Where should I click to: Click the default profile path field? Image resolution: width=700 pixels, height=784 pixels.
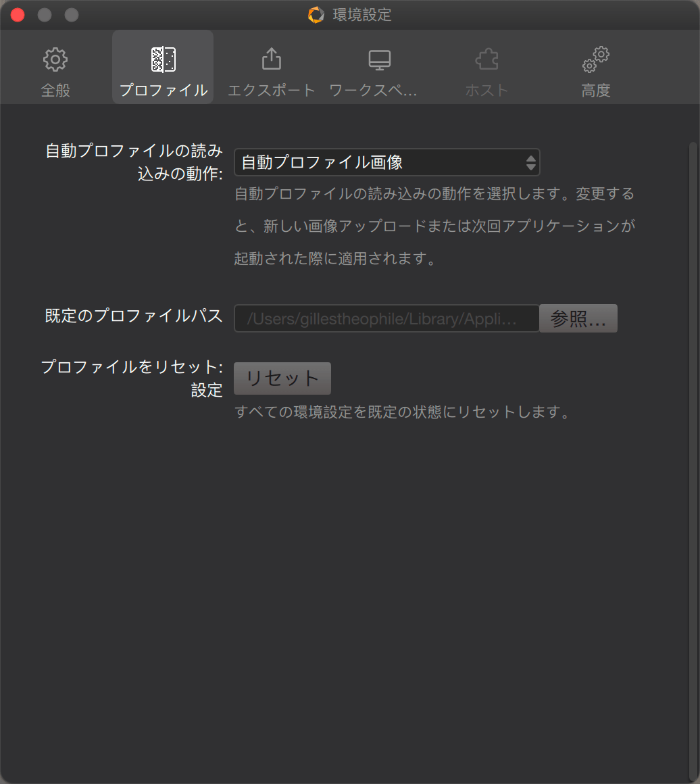point(386,318)
